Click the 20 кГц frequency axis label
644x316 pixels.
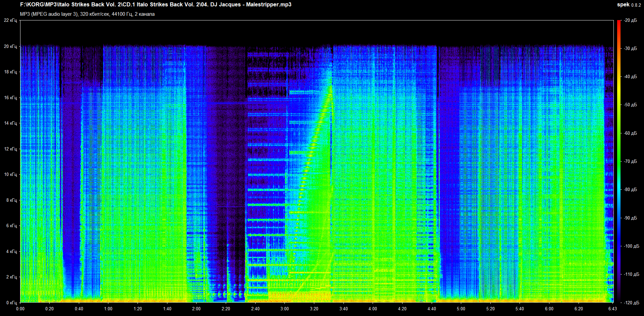[x=10, y=46]
